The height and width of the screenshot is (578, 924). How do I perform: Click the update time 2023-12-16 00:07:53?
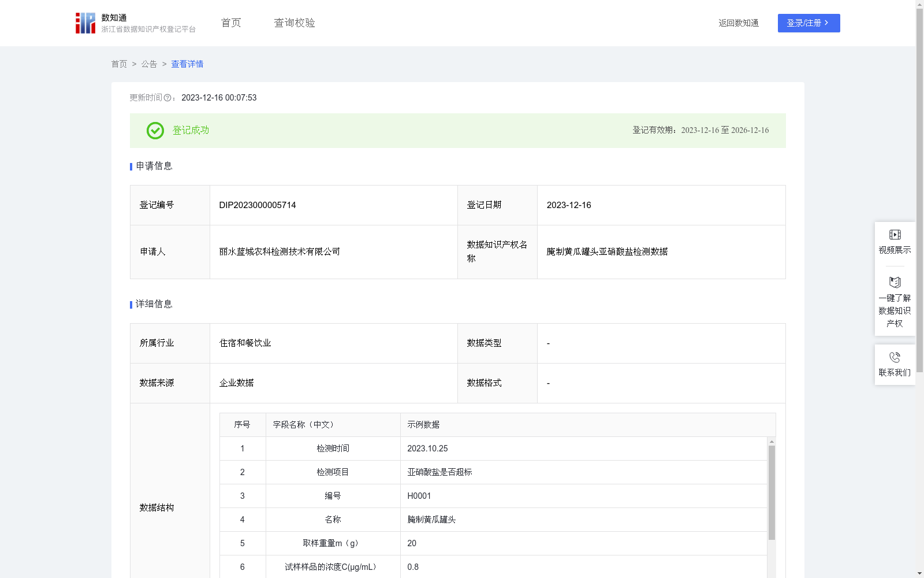pyautogui.click(x=219, y=98)
